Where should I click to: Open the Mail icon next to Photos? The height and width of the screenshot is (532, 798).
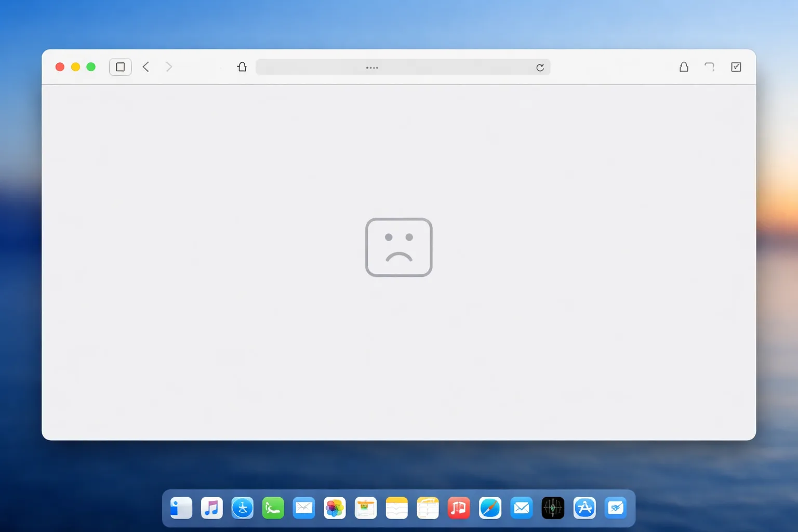click(x=304, y=508)
